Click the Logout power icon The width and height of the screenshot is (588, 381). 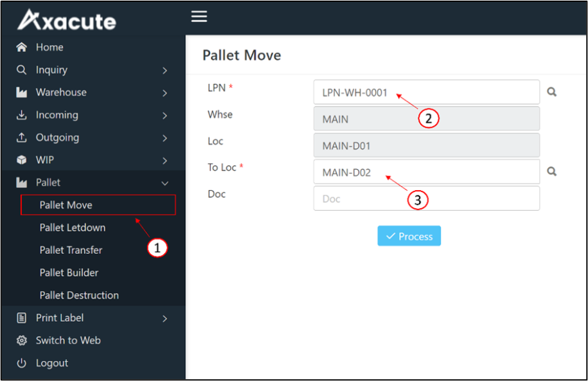tap(22, 362)
